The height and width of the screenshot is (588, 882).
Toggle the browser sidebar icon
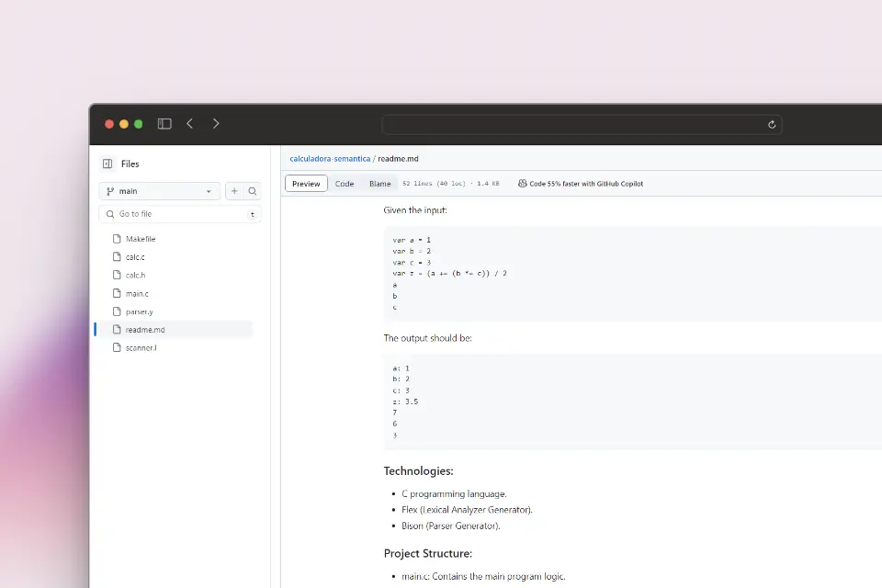pos(164,123)
